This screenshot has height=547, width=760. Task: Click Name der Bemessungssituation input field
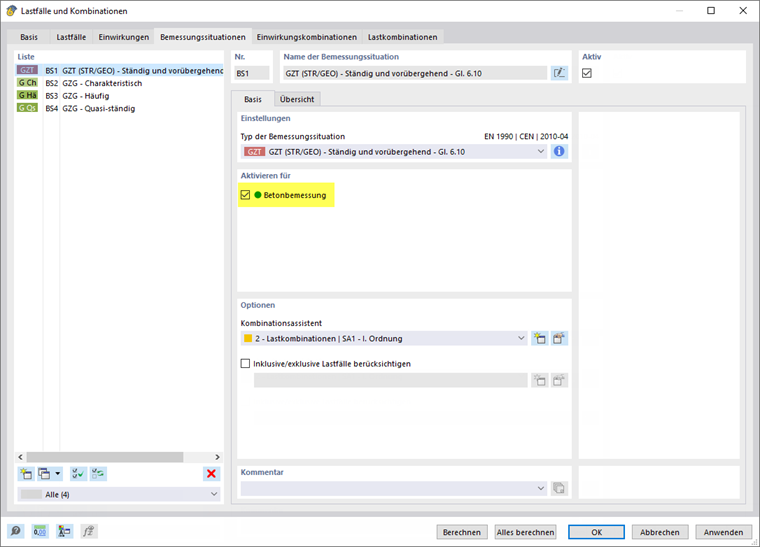[x=415, y=73]
